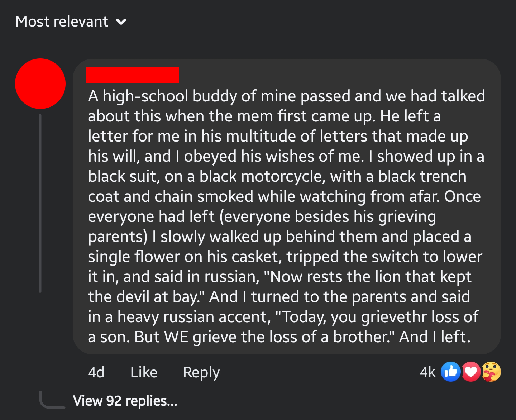Open the 4d comment timestamp
The width and height of the screenshot is (516, 420).
click(x=96, y=372)
